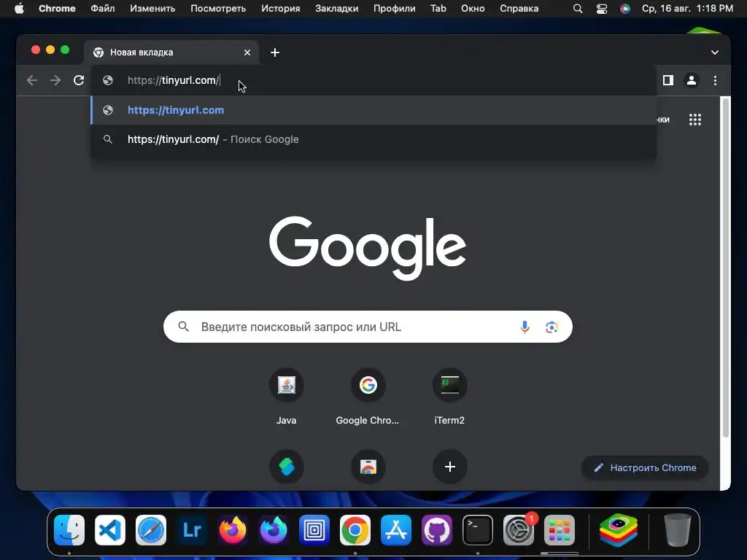Viewport: 747px width, 560px height.
Task: Start voice search with microphone icon
Action: coord(525,327)
